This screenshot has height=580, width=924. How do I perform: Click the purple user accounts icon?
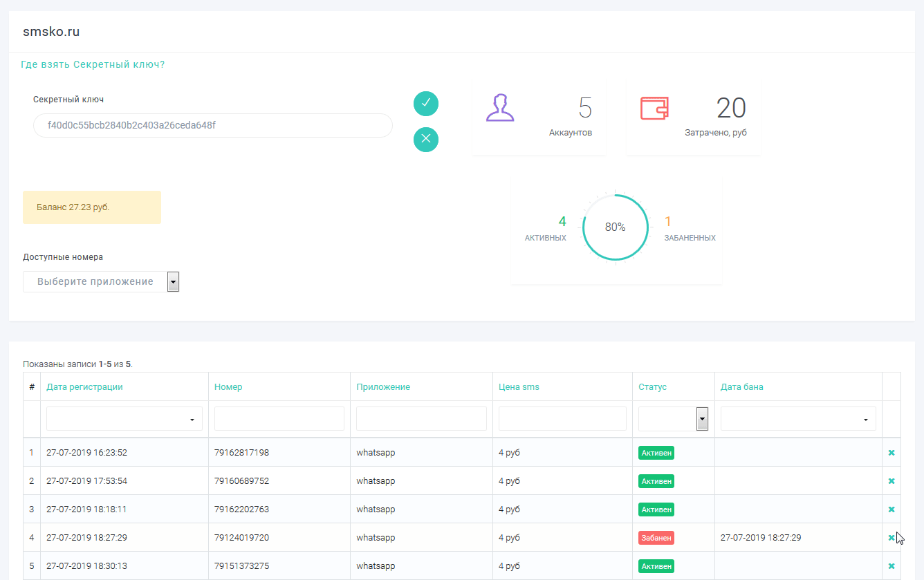(x=500, y=108)
